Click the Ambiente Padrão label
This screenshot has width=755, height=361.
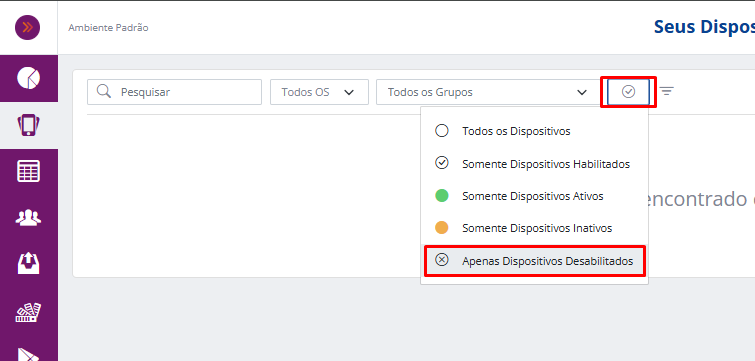click(x=108, y=27)
